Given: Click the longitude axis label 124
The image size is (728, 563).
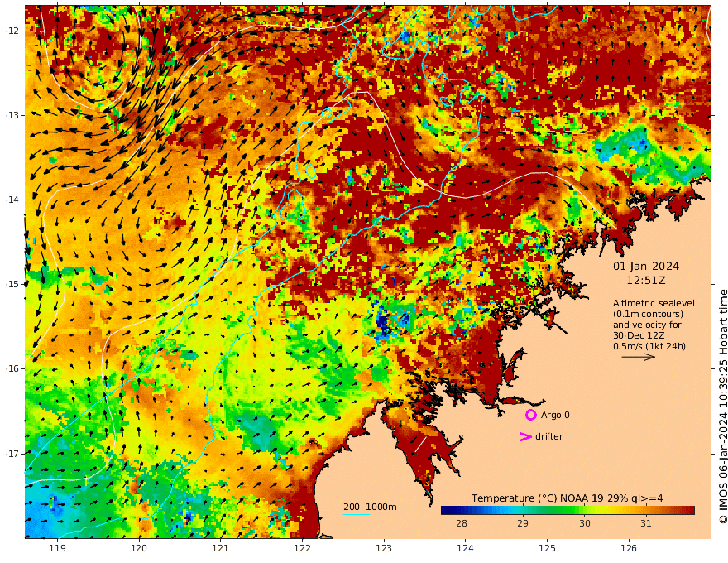Looking at the screenshot, I should 465,549.
